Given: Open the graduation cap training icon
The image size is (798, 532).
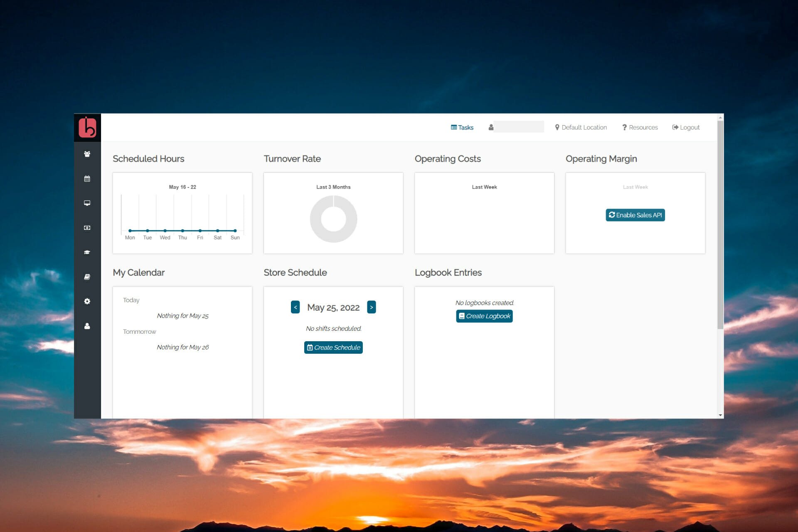Looking at the screenshot, I should pyautogui.click(x=87, y=252).
